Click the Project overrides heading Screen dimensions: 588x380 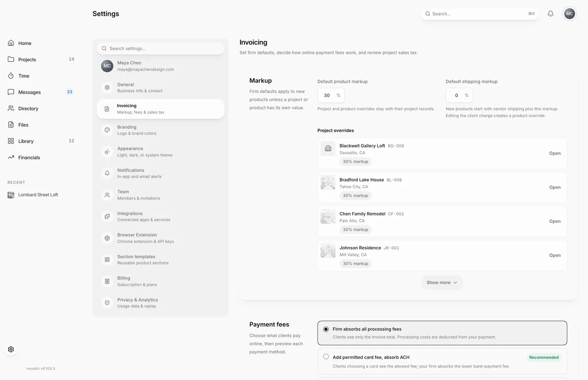click(336, 131)
